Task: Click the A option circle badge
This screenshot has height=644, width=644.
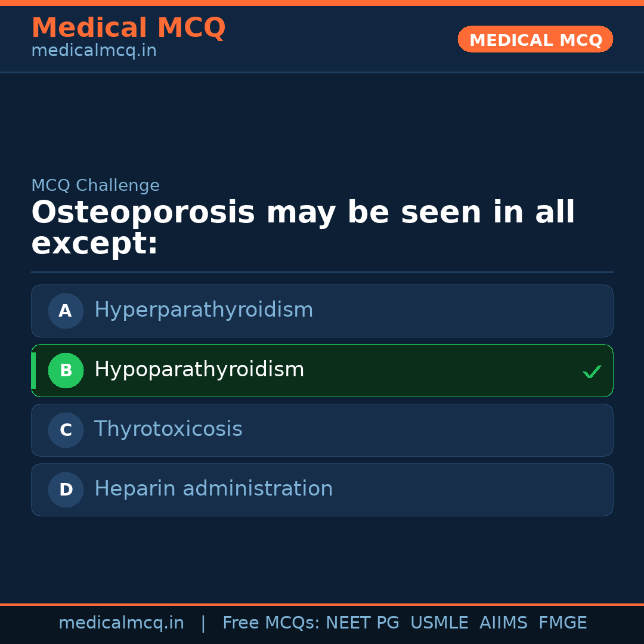Action: coord(66,311)
